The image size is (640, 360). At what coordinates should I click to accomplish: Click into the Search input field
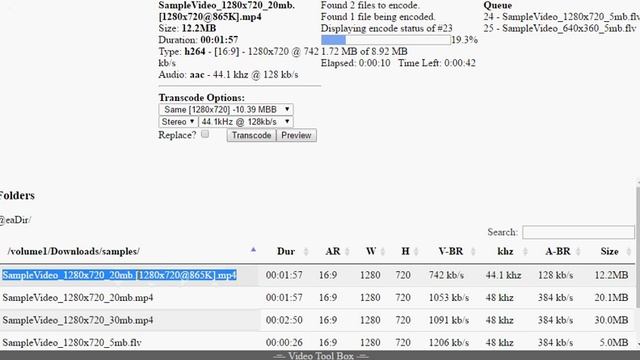pyautogui.click(x=578, y=232)
